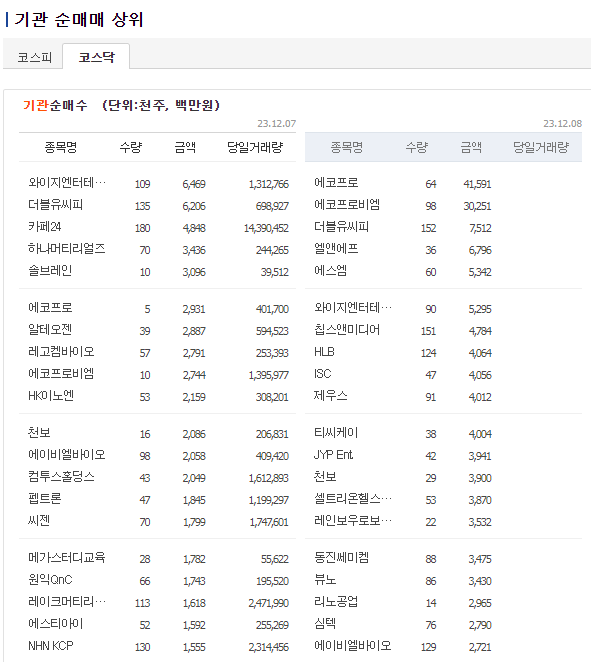Open 에스티아이 stock link

(x=55, y=624)
